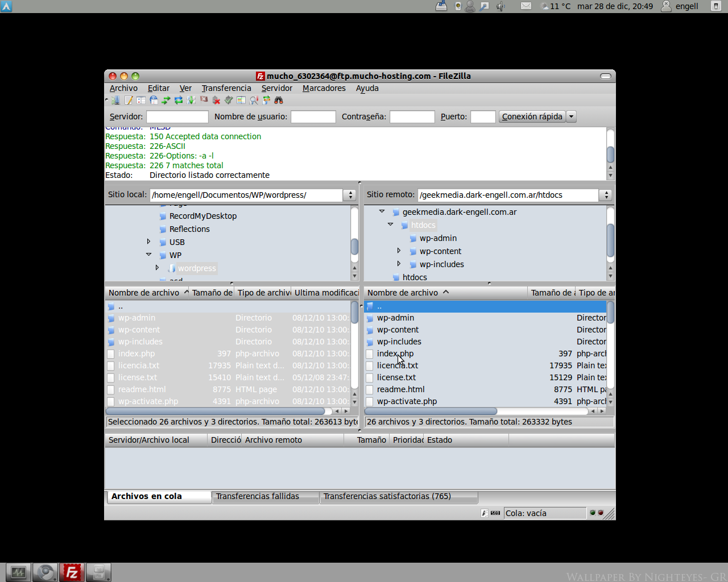Click the process queue toolbar icon
728x582 pixels.
coord(191,100)
